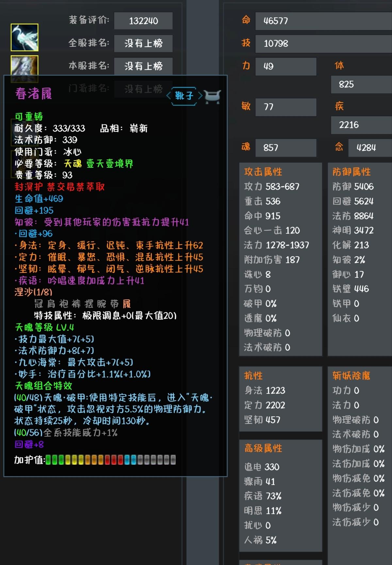Click the 重击 536 stat
This screenshot has height=565, width=392.
(262, 201)
